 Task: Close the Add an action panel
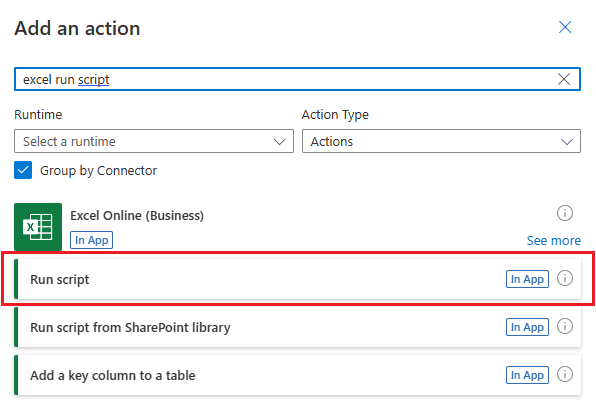pyautogui.click(x=565, y=27)
